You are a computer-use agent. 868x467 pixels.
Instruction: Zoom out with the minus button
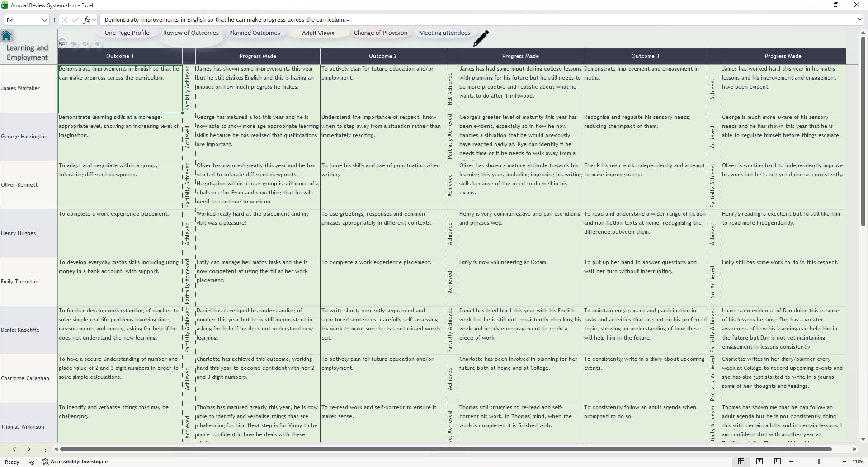(791, 462)
